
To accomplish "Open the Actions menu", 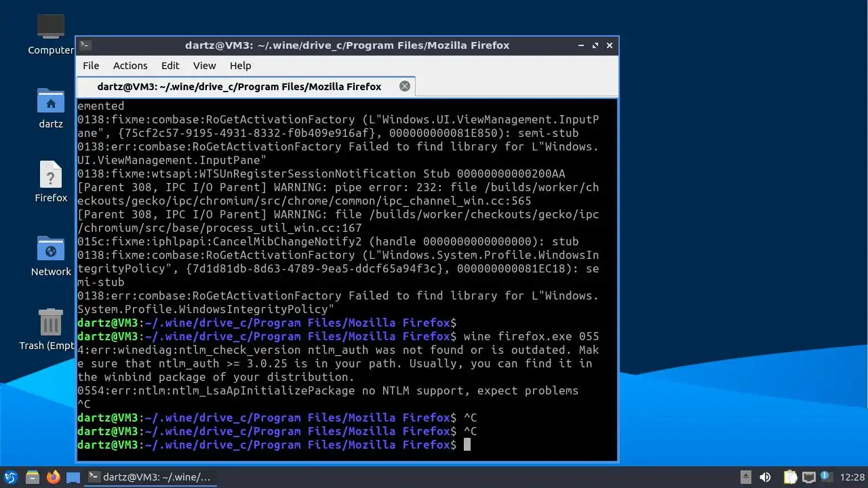I will [x=130, y=66].
